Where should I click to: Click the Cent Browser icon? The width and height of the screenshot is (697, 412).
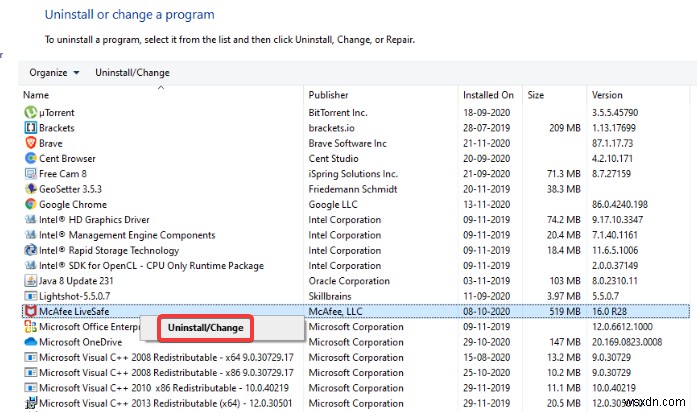click(30, 158)
